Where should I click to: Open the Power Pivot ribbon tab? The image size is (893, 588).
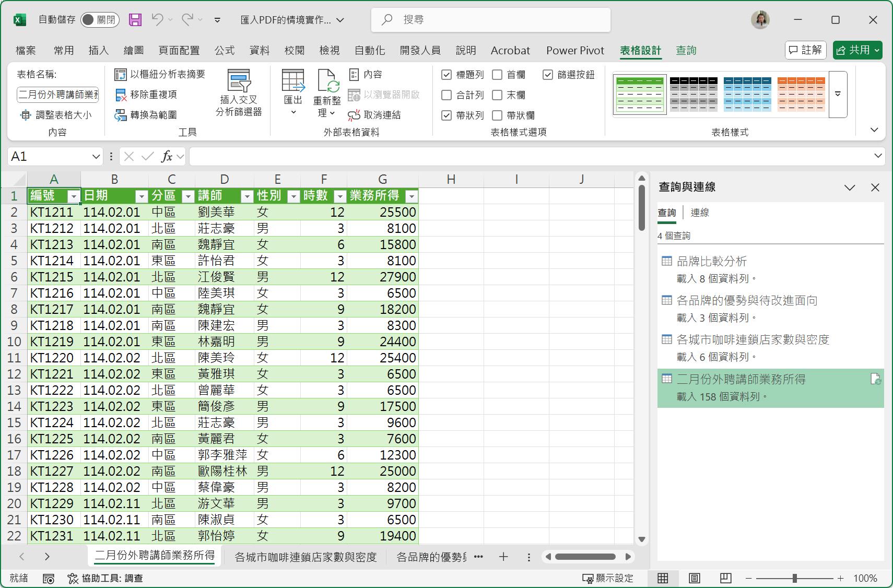pyautogui.click(x=575, y=50)
